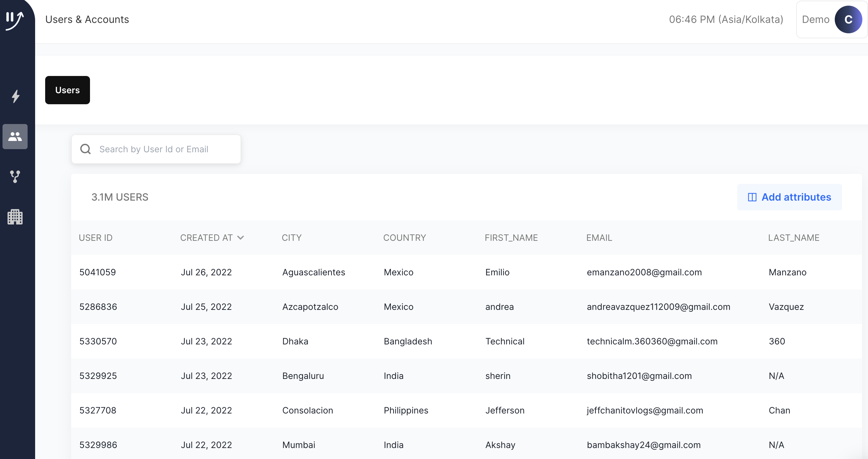
Task: Open user 5330570 from Dhaka
Action: coord(98,341)
